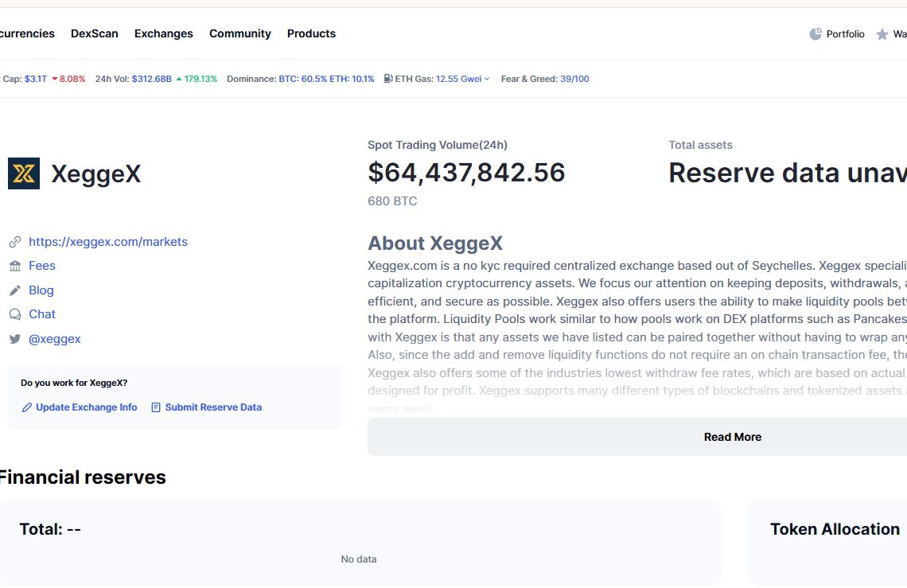Viewport: 907px width, 588px height.
Task: Click the ETH gas pump icon
Action: 387,79
